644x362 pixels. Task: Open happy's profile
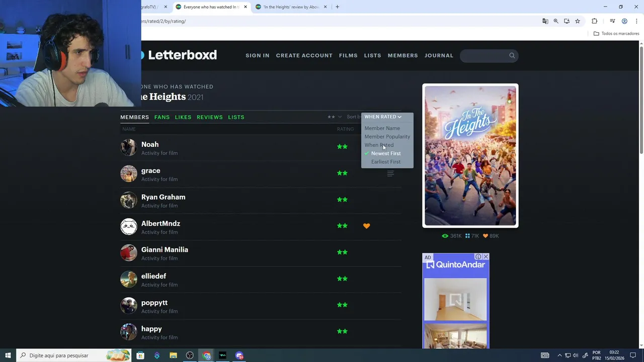pos(151,329)
